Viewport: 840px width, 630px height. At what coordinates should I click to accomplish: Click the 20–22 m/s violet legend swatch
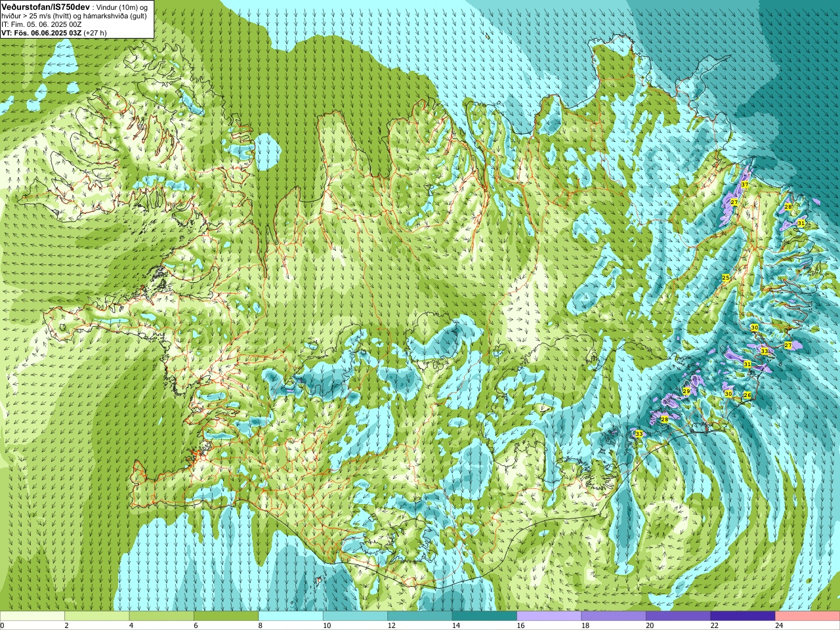pyautogui.click(x=679, y=616)
